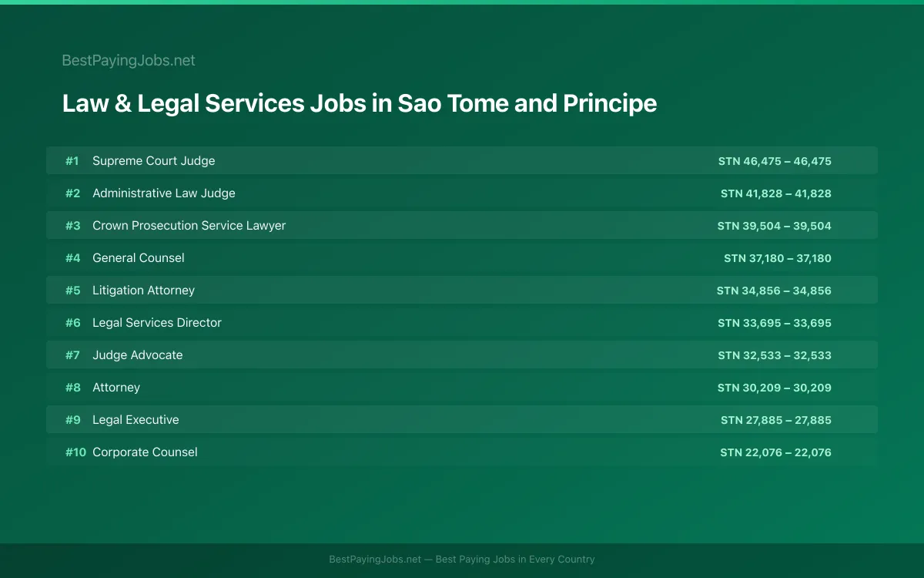Click salary STN 34,856 – 34,856
924x578 pixels.
(774, 291)
